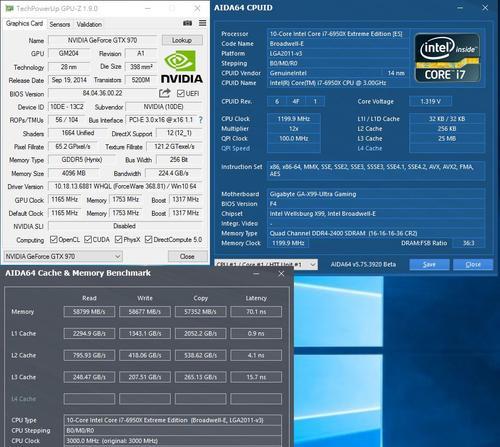
Task: Click the GPU value GM204
Action: click(x=69, y=53)
